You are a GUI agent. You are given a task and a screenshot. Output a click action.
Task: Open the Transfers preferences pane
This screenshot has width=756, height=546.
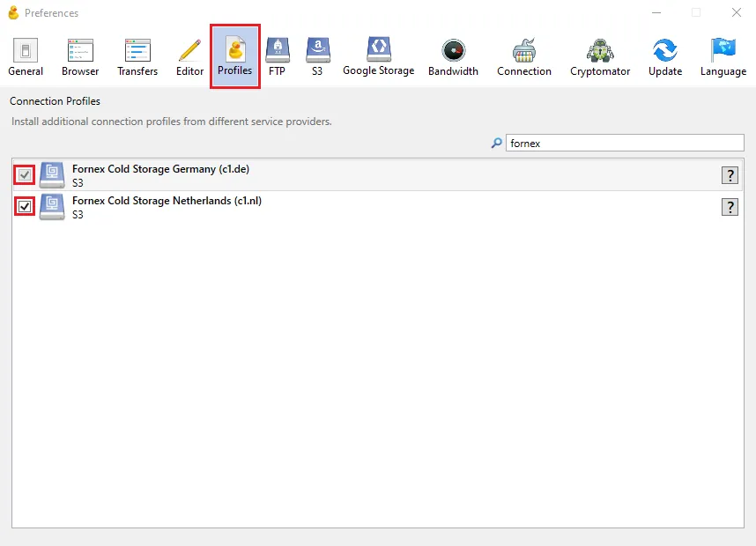tap(137, 57)
